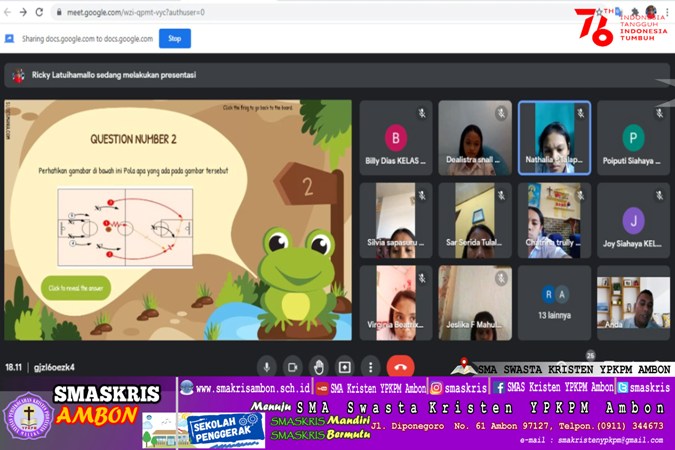Select Poiputi Siahaya participant tile

point(633,138)
